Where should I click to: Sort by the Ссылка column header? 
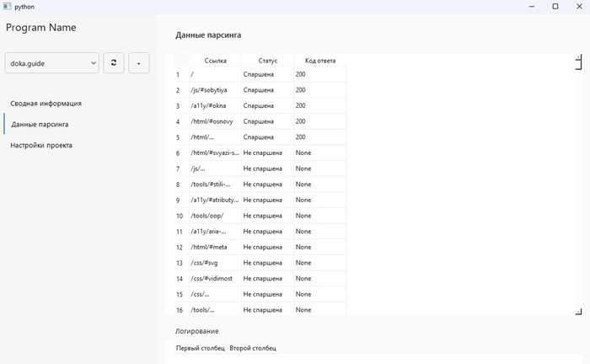(216, 61)
